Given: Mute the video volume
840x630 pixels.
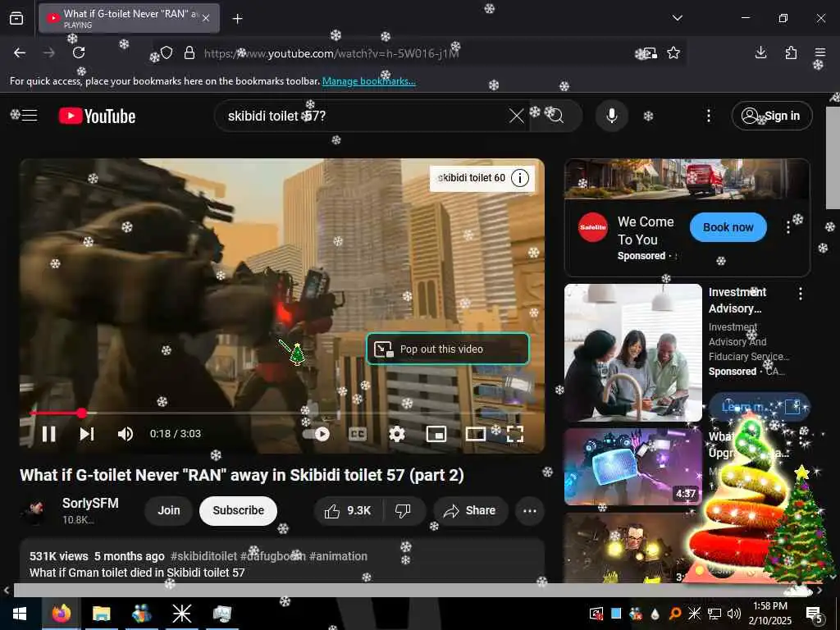Looking at the screenshot, I should 126,434.
